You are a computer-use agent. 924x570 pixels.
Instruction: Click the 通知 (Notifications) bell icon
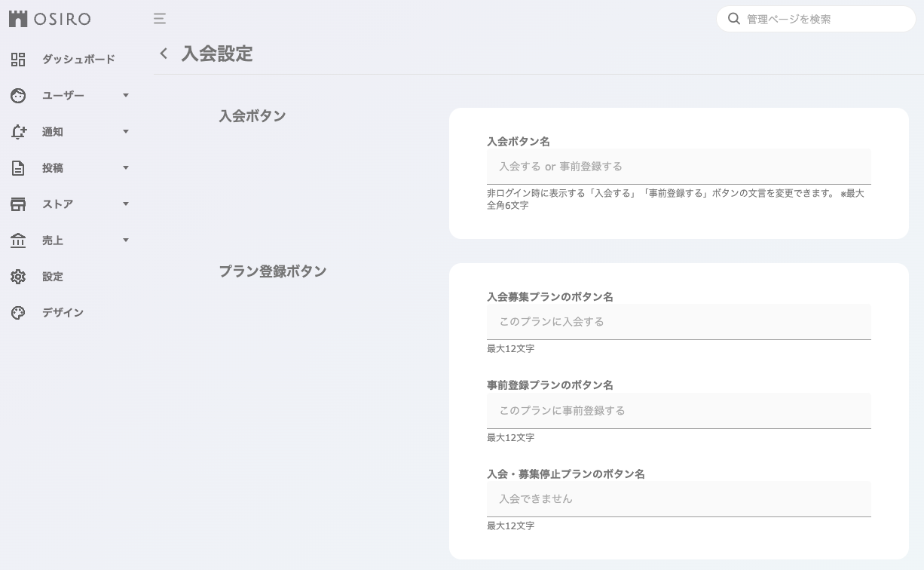coord(18,131)
